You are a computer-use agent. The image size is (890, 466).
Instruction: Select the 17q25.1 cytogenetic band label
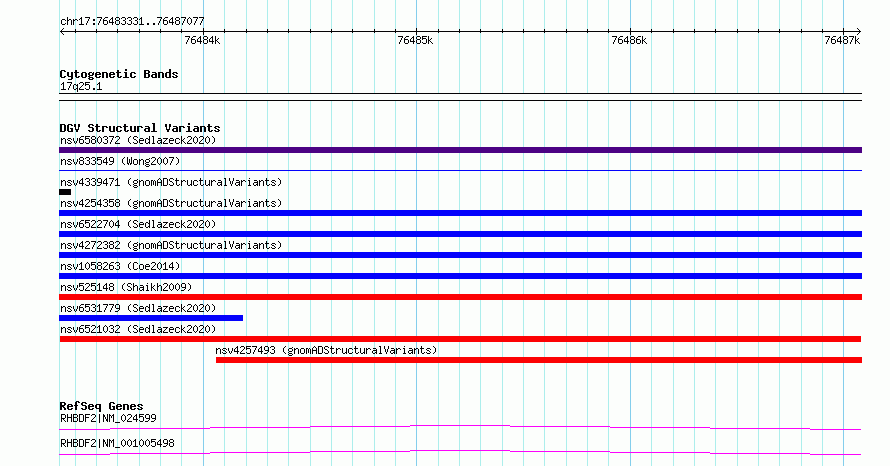click(81, 86)
